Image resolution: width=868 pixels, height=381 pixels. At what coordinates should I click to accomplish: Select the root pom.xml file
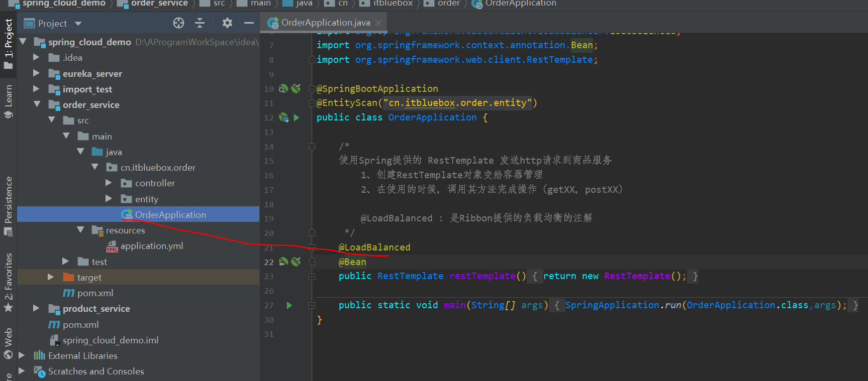coord(80,325)
